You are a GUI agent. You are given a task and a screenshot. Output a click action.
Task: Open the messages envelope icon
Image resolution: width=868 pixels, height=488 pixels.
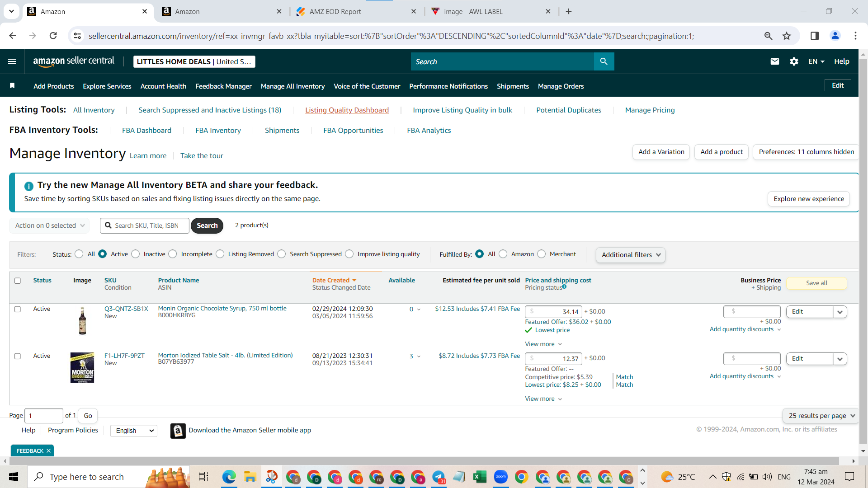[x=775, y=61]
